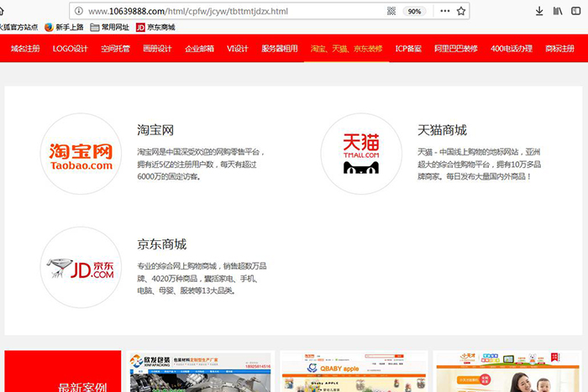
Task: Click the Tmall.com cat logo
Action: 361,154
